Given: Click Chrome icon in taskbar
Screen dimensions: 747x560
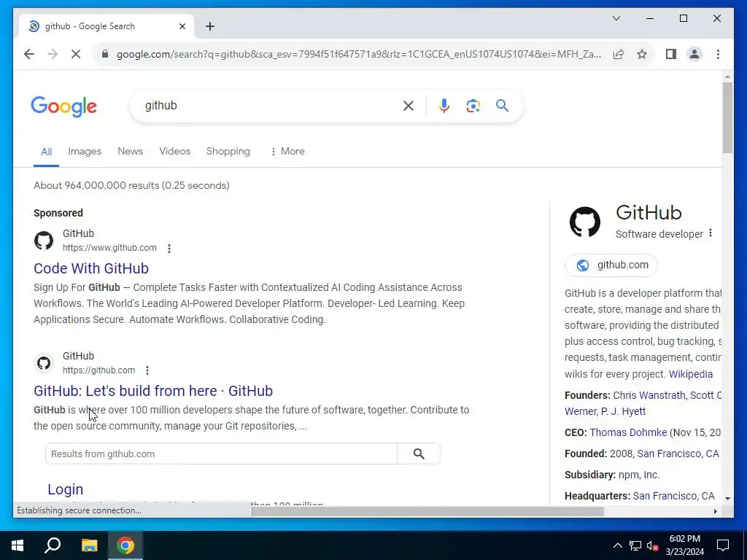Looking at the screenshot, I should coord(125,545).
